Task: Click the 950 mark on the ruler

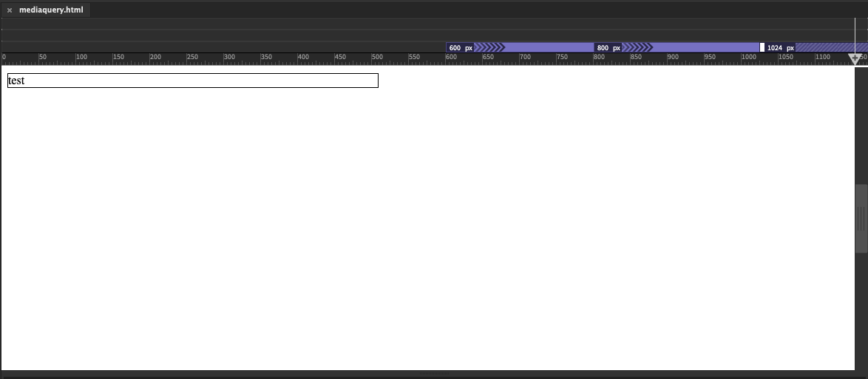Action: (x=710, y=57)
